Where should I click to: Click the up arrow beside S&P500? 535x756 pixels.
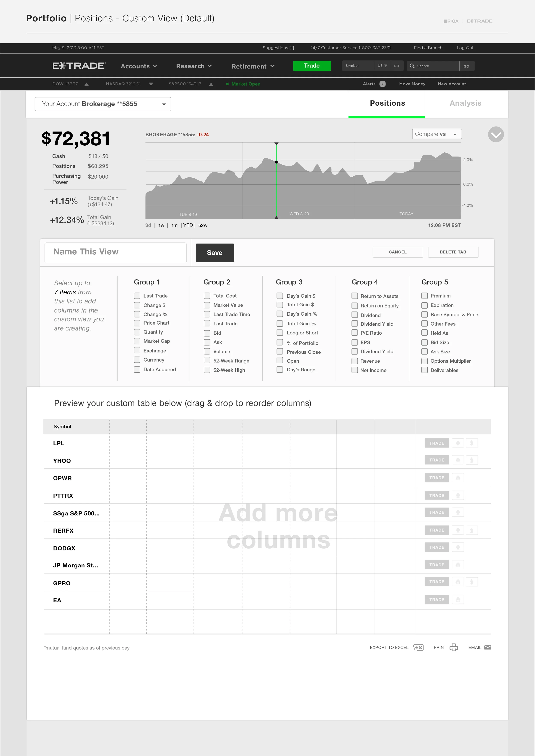(211, 84)
